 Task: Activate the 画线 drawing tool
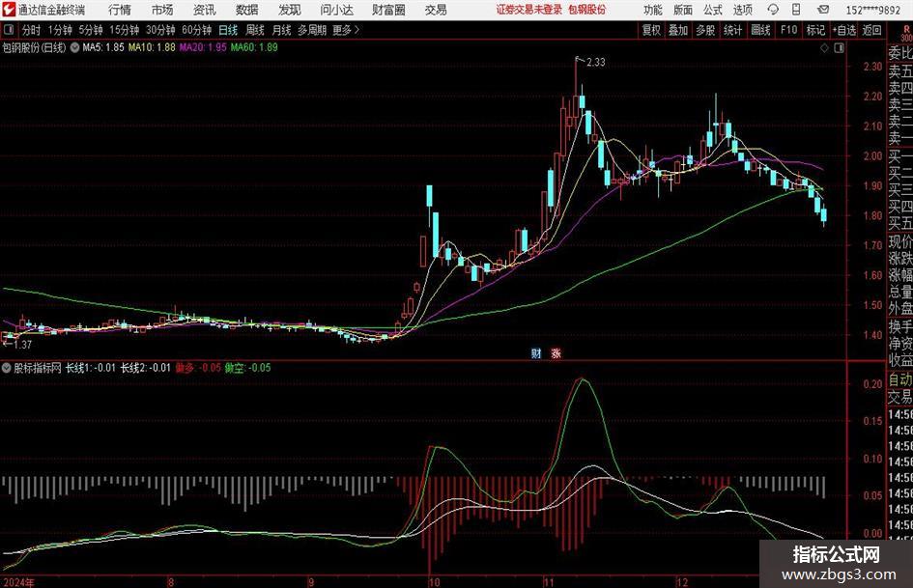[760, 30]
